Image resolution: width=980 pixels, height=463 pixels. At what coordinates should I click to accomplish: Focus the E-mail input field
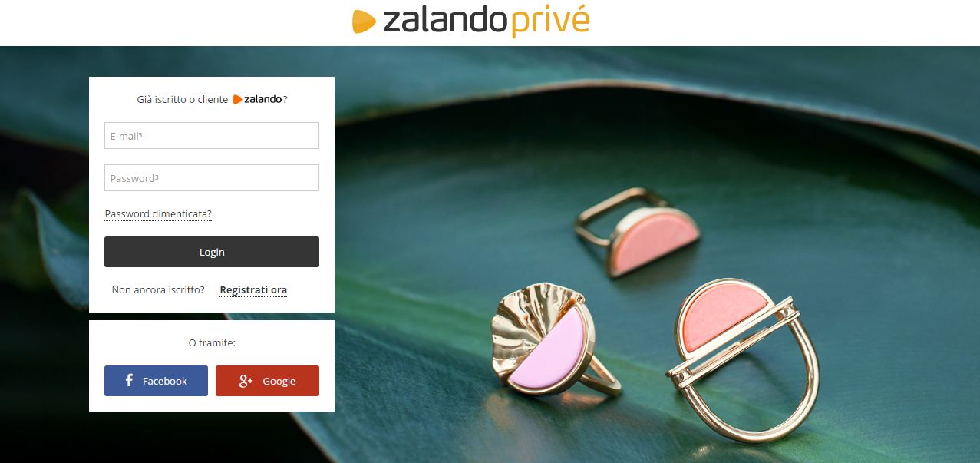pyautogui.click(x=212, y=136)
